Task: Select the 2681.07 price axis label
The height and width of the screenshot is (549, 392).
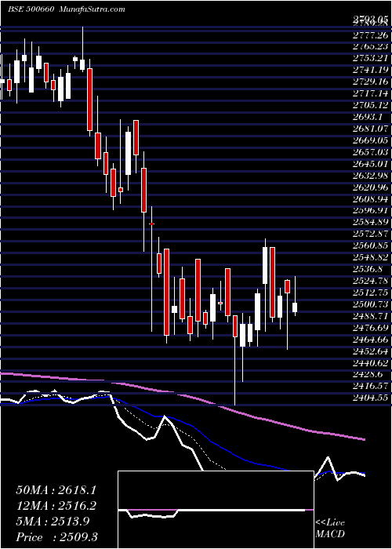Action: click(371, 129)
